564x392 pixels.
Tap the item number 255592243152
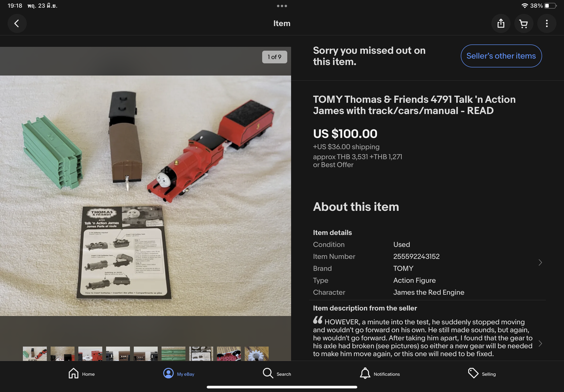pos(416,256)
